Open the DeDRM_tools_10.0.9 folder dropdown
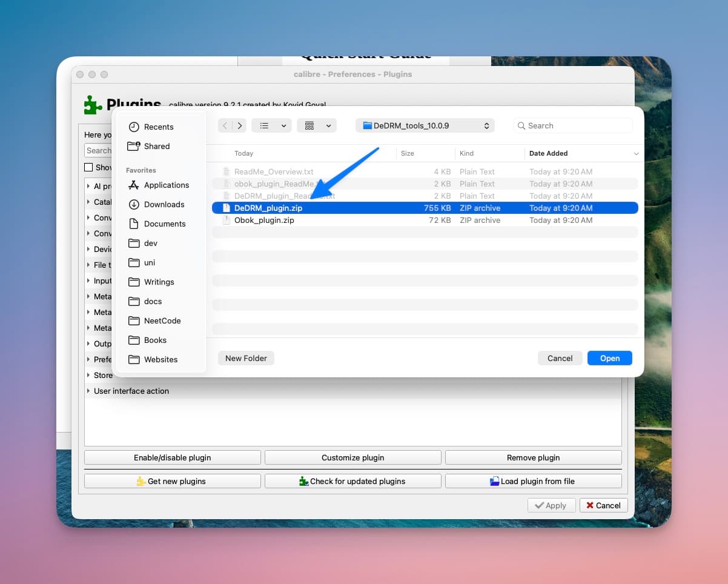The height and width of the screenshot is (584, 728). 425,125
